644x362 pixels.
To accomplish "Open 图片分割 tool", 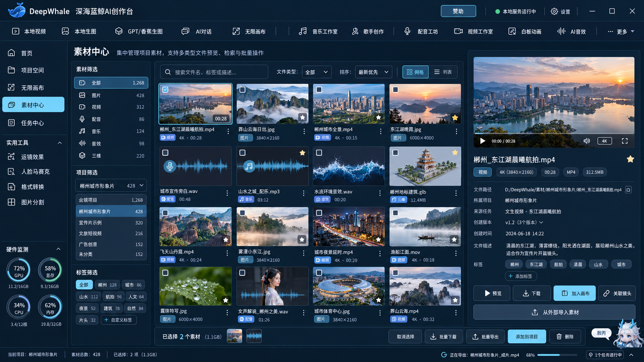I will pos(26,202).
